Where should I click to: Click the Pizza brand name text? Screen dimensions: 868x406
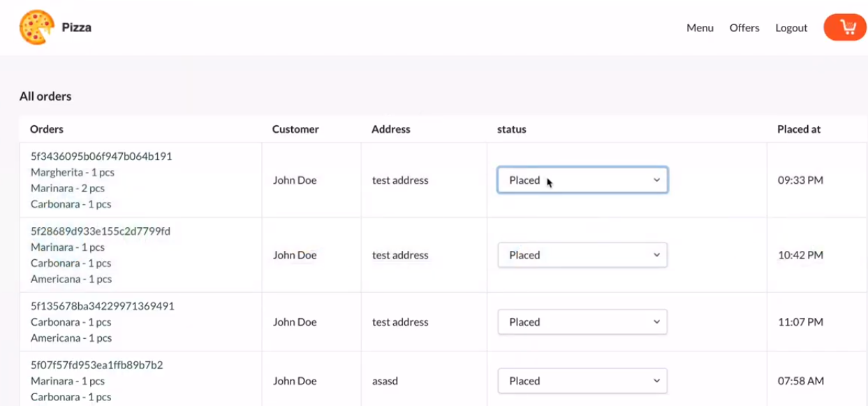pos(77,28)
